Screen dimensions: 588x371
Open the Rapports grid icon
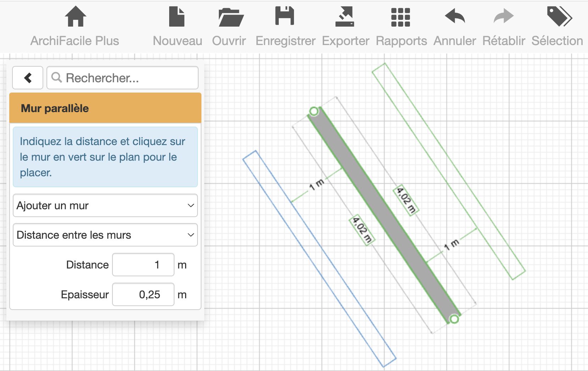pos(400,17)
